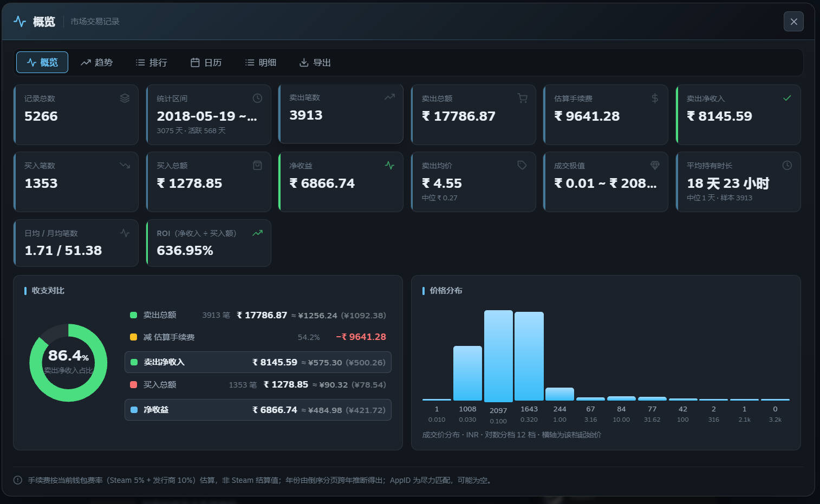820x504 pixels.
Task: Click the 市场交易记录 subtitle in header
Action: tap(95, 22)
